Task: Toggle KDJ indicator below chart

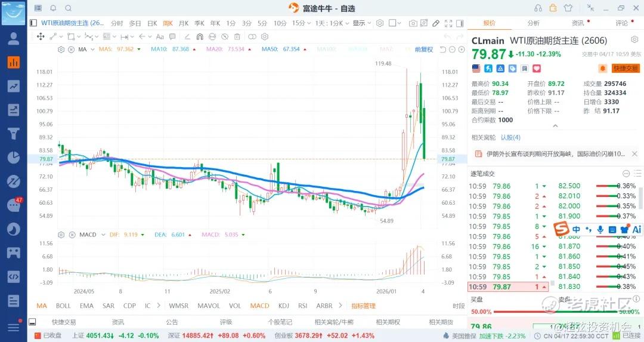Action: click(283, 306)
